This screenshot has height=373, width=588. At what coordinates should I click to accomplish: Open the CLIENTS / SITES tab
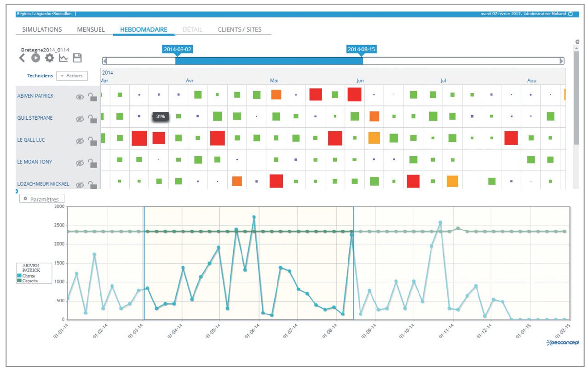(239, 29)
